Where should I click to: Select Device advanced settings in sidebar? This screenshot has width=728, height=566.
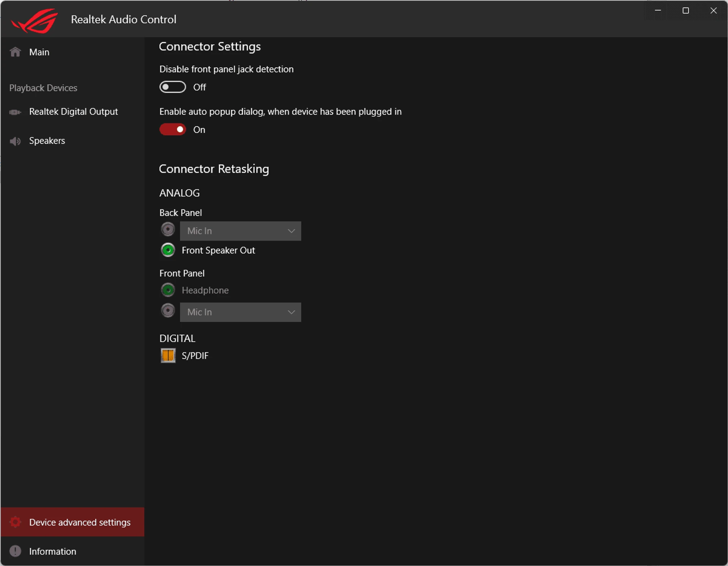72,522
